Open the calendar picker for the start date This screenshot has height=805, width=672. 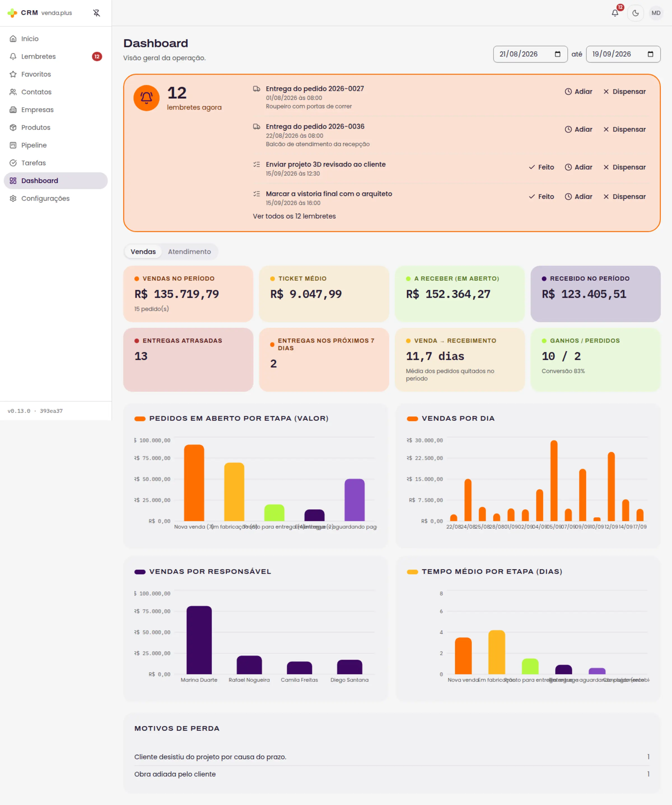(557, 54)
